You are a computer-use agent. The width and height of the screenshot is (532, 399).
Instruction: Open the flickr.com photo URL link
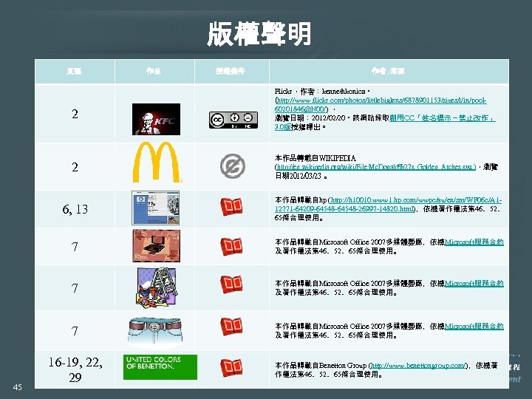(381, 104)
